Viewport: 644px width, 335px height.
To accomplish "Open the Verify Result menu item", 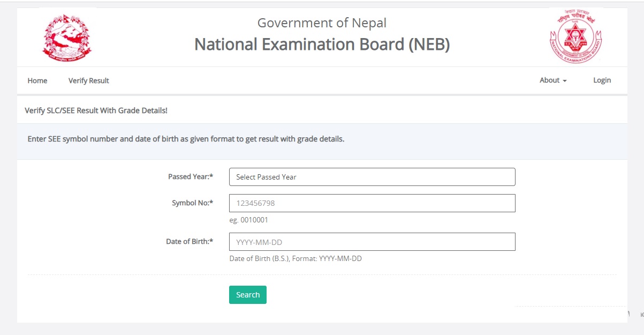I will point(89,80).
